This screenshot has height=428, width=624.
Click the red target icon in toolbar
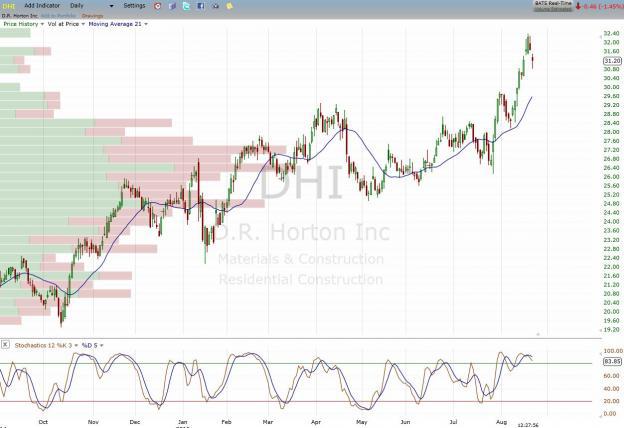[x=157, y=6]
